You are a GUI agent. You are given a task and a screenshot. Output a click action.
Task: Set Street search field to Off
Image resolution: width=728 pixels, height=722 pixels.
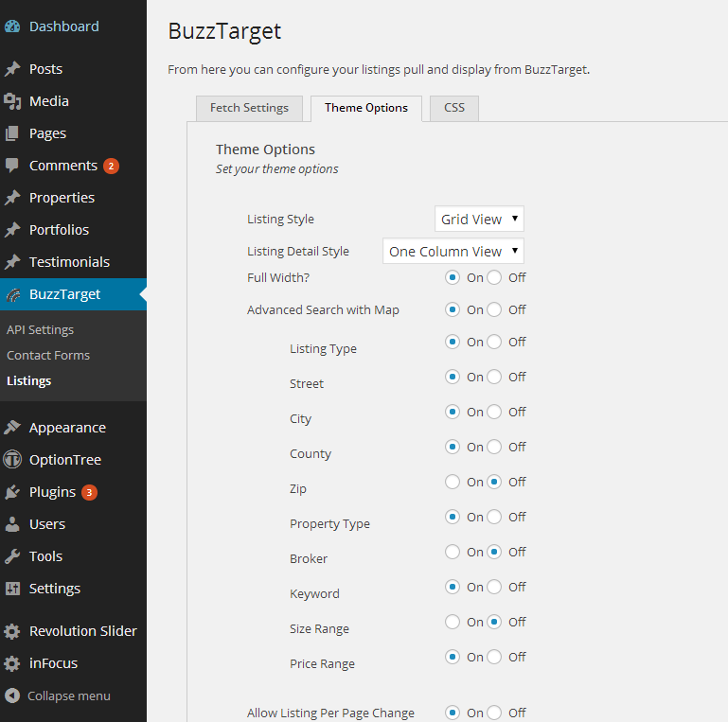[494, 377]
